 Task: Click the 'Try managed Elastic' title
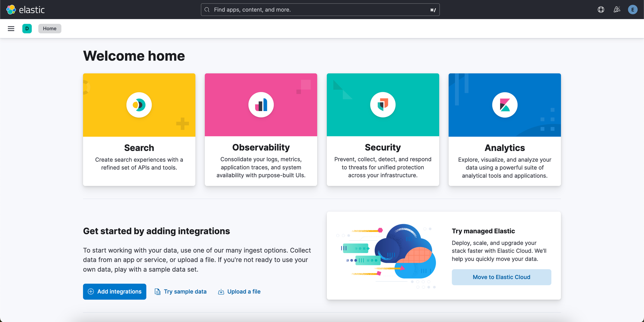point(483,231)
